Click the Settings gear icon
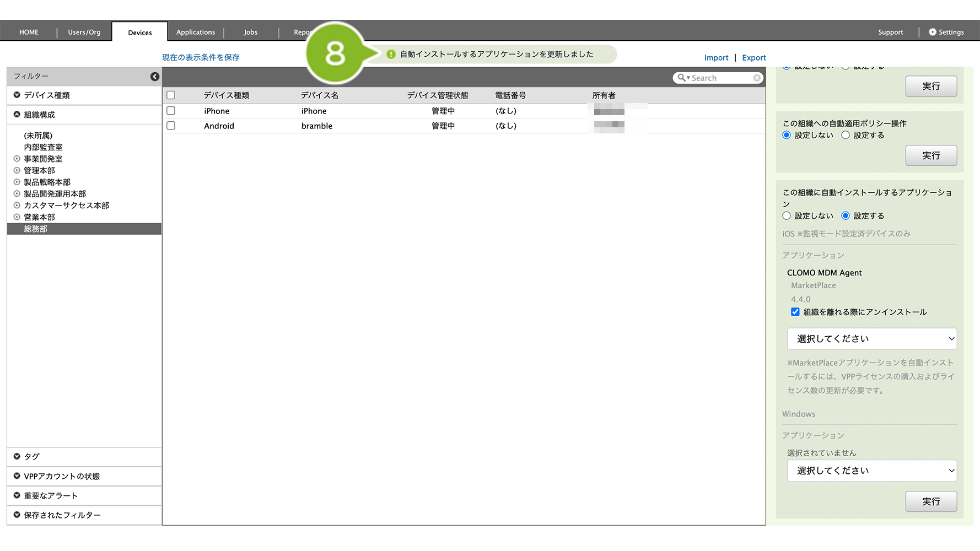The height and width of the screenshot is (551, 980). tap(932, 32)
